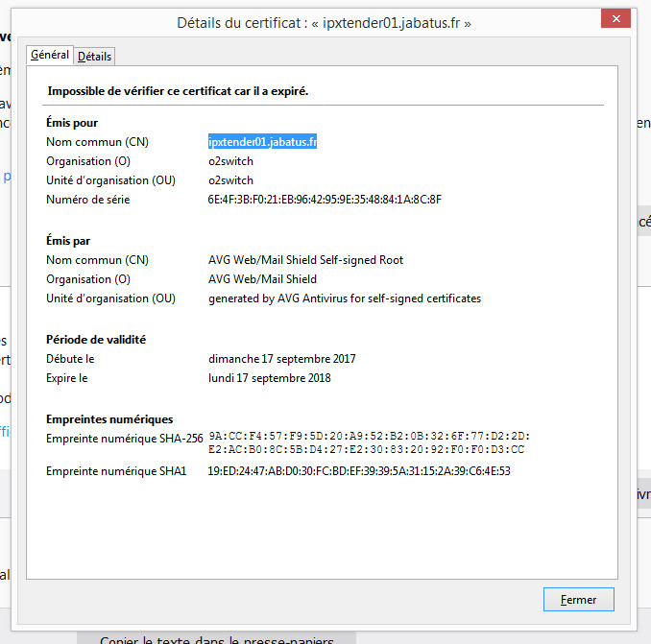This screenshot has width=651, height=644.
Task: Click the highlighted ipxtender01.jabatus.fr common name
Action: pos(262,142)
